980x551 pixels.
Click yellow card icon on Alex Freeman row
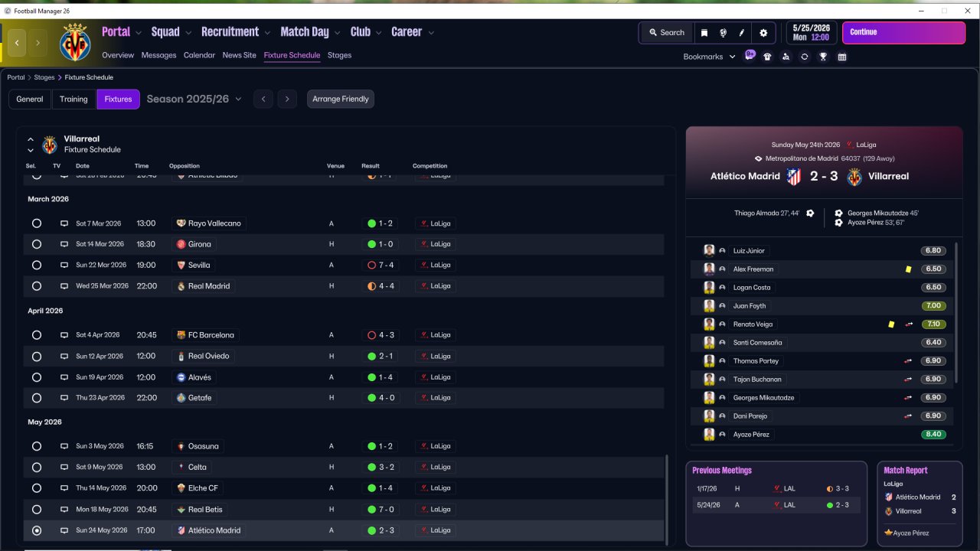pyautogui.click(x=908, y=269)
